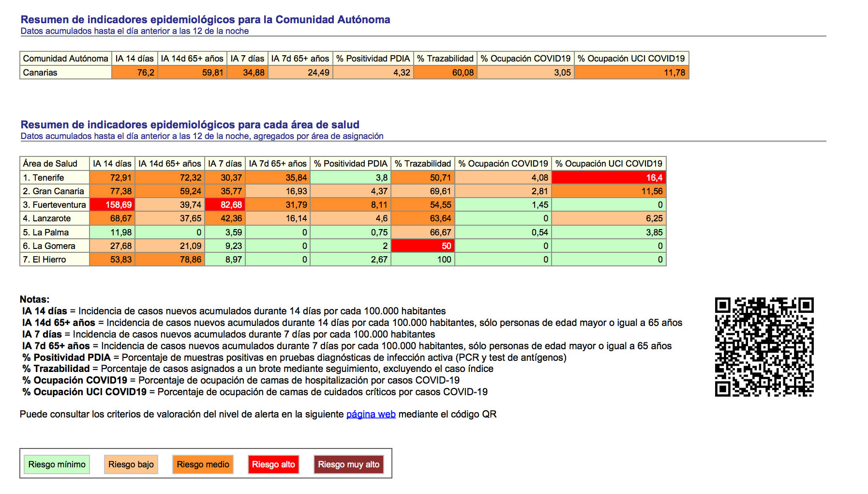Click title Resumen para la Comunidad Autónoma
868x494 pixels.
click(205, 20)
